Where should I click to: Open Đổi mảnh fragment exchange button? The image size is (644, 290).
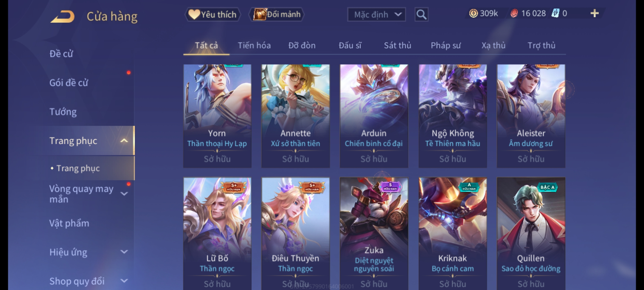click(277, 15)
